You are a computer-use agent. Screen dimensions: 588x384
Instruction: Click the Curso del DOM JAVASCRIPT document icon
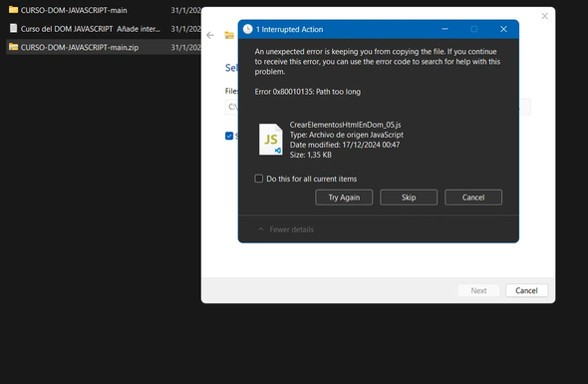pos(14,28)
